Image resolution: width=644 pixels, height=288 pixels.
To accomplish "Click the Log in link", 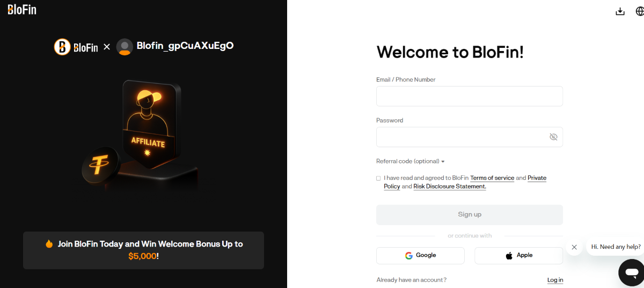I will pyautogui.click(x=555, y=280).
